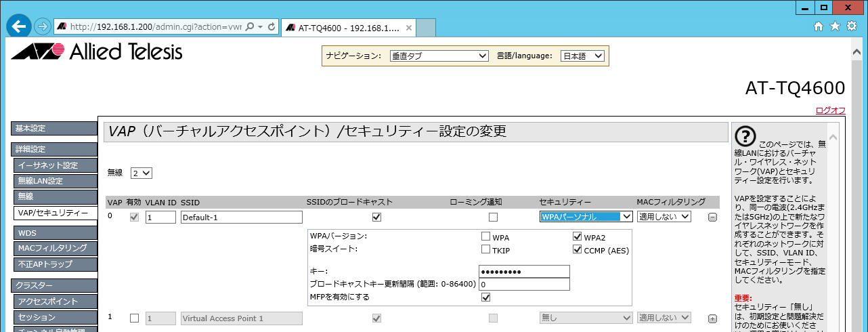Open the ナビゲーション dropdown (垂直タブ)
Image resolution: width=868 pixels, height=332 pixels.
pyautogui.click(x=439, y=56)
